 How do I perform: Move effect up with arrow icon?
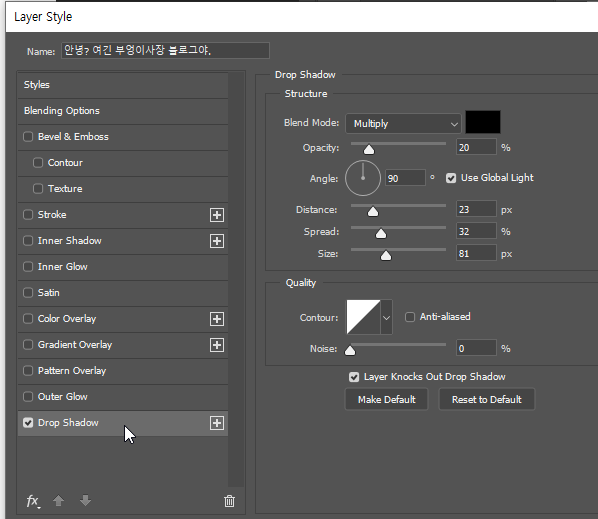(x=58, y=501)
